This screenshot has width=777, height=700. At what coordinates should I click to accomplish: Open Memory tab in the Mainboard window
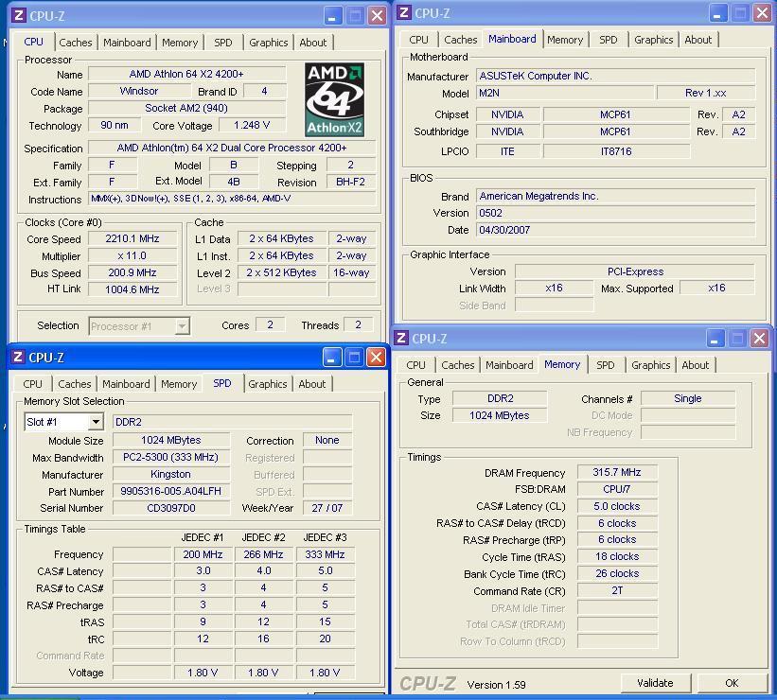point(565,40)
